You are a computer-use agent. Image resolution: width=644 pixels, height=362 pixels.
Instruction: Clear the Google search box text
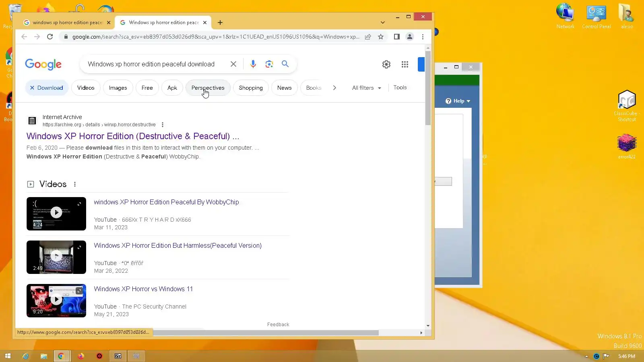click(233, 64)
